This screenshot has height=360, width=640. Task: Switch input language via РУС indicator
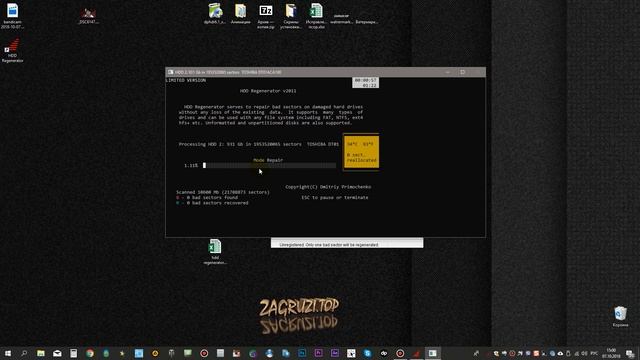pyautogui.click(x=594, y=353)
